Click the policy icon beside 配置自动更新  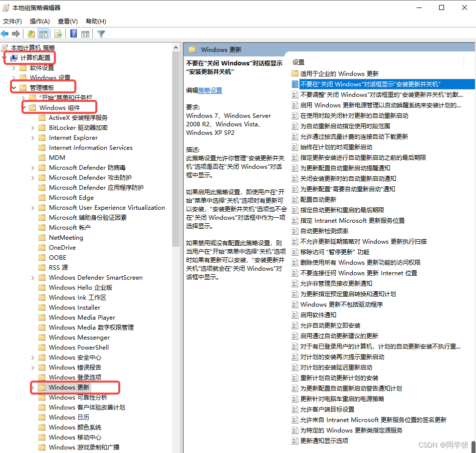coord(295,200)
